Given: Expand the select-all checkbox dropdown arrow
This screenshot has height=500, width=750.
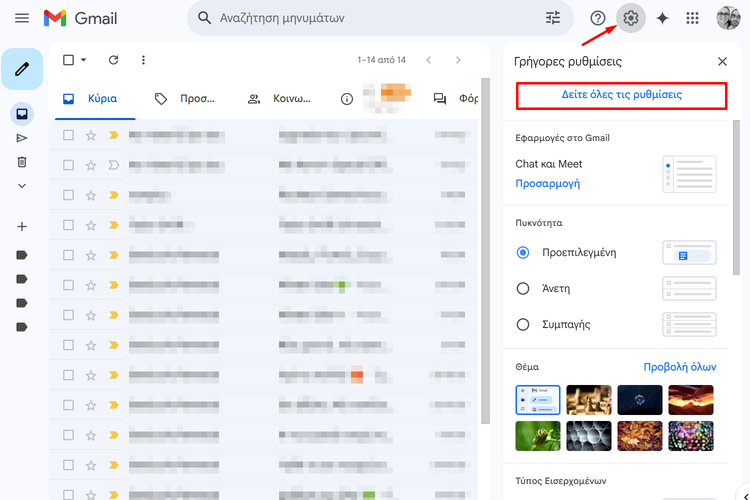Looking at the screenshot, I should click(84, 60).
